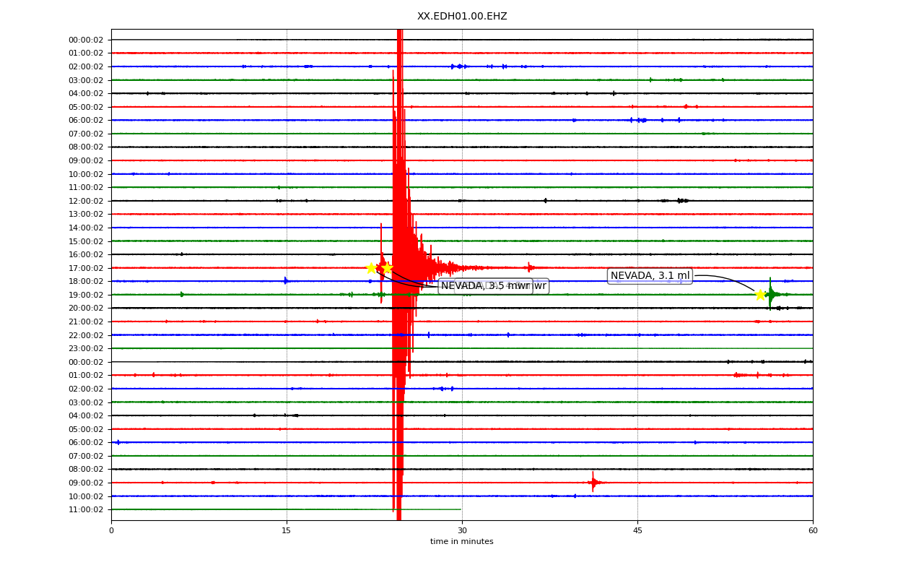This screenshot has width=924, height=578.
Task: Click the 60 minute tick label
Action: click(x=813, y=531)
